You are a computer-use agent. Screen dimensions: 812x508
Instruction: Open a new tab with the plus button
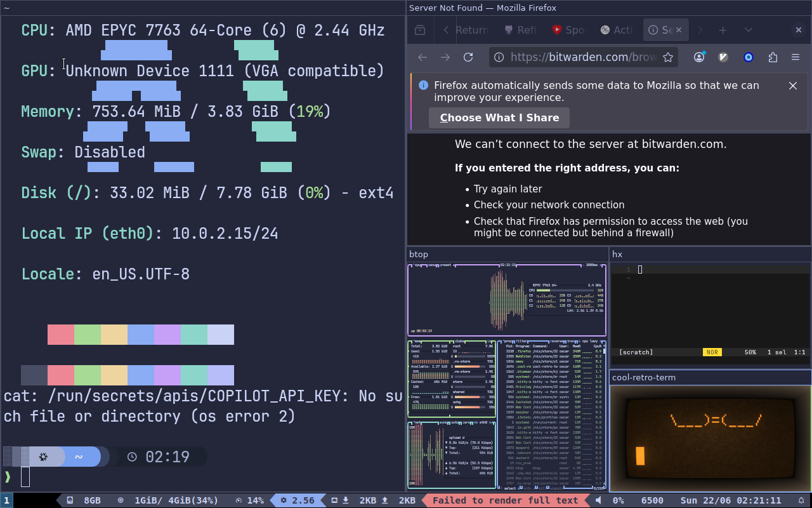723,30
